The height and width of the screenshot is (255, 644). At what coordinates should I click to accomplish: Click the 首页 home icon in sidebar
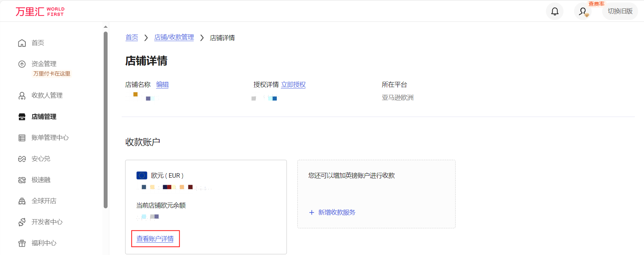coord(22,43)
